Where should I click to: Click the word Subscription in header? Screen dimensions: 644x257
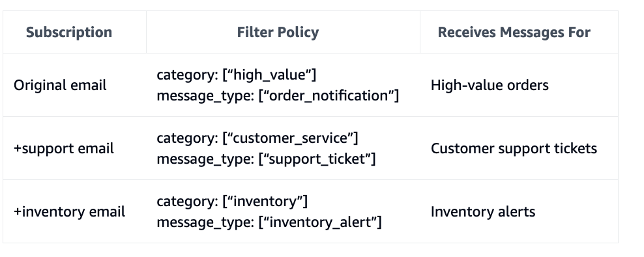click(69, 33)
